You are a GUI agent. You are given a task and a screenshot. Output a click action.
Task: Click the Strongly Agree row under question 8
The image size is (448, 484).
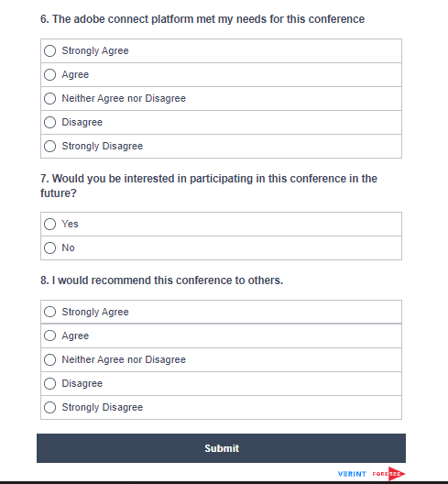[x=221, y=312]
